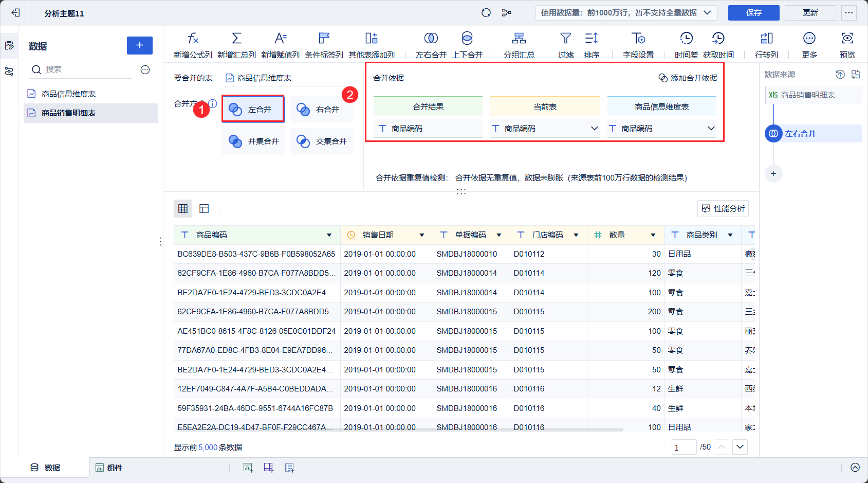Open the 字段设置 field settings

point(638,39)
